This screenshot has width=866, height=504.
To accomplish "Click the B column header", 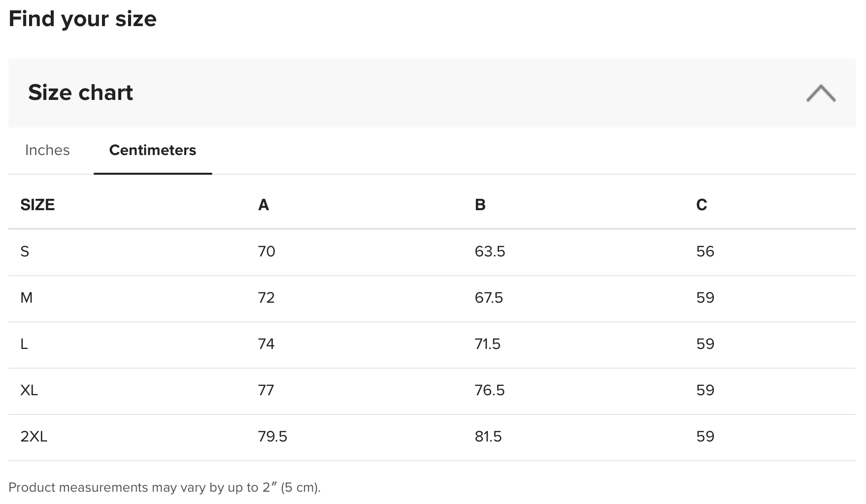I will (x=480, y=205).
